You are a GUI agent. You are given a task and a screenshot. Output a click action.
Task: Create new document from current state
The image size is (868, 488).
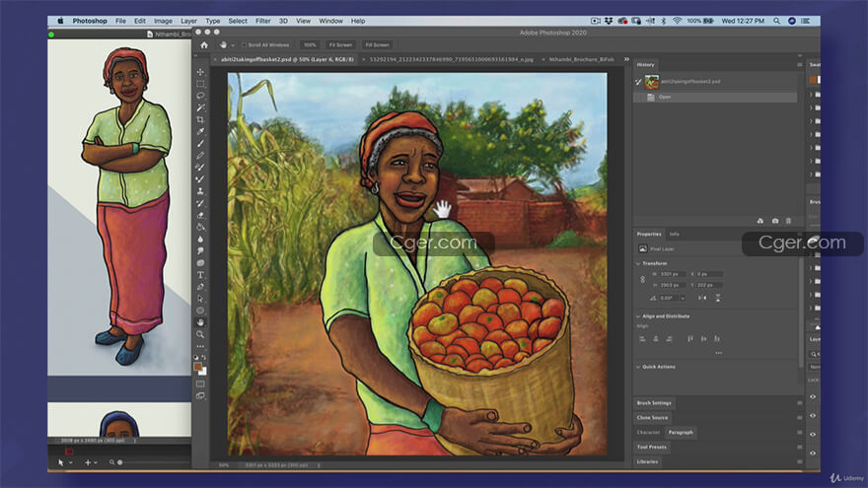coord(760,221)
